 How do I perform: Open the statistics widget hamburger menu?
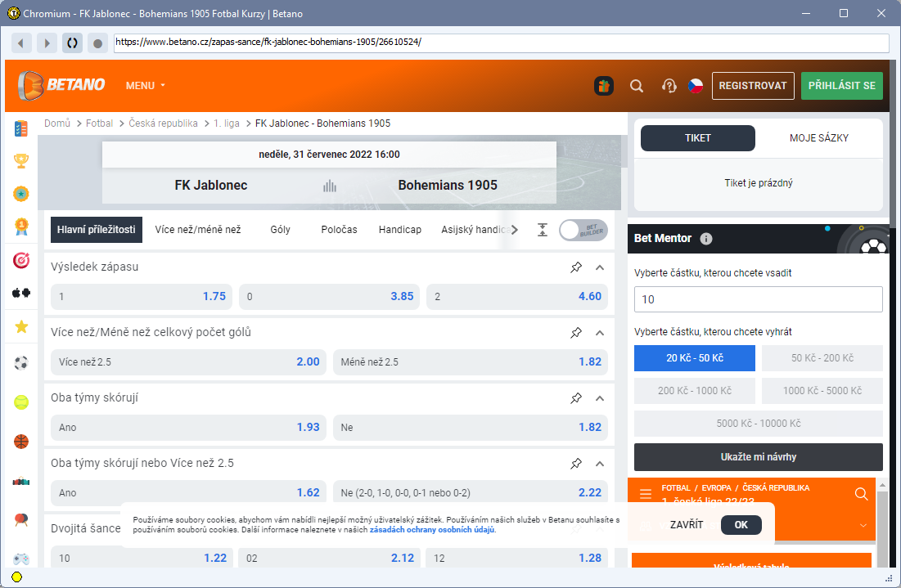coord(646,494)
